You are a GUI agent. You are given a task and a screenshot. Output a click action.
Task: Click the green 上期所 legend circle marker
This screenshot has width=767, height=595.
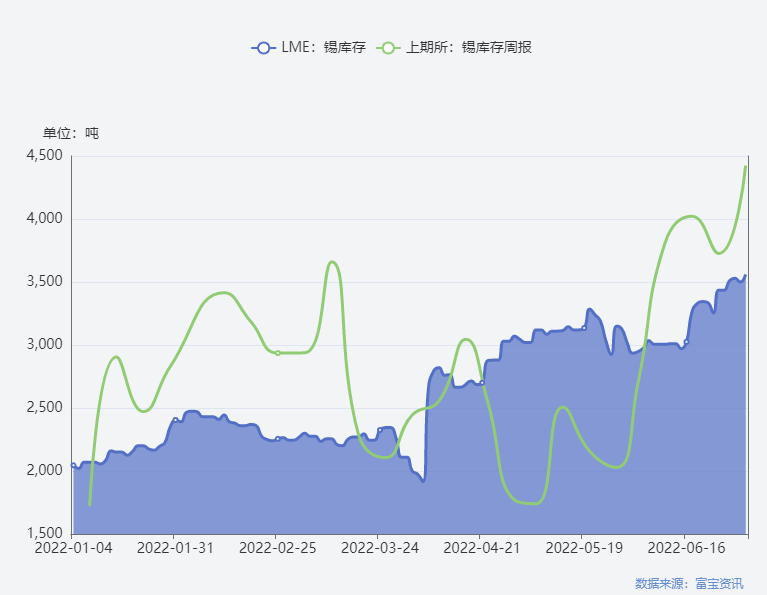click(x=388, y=48)
